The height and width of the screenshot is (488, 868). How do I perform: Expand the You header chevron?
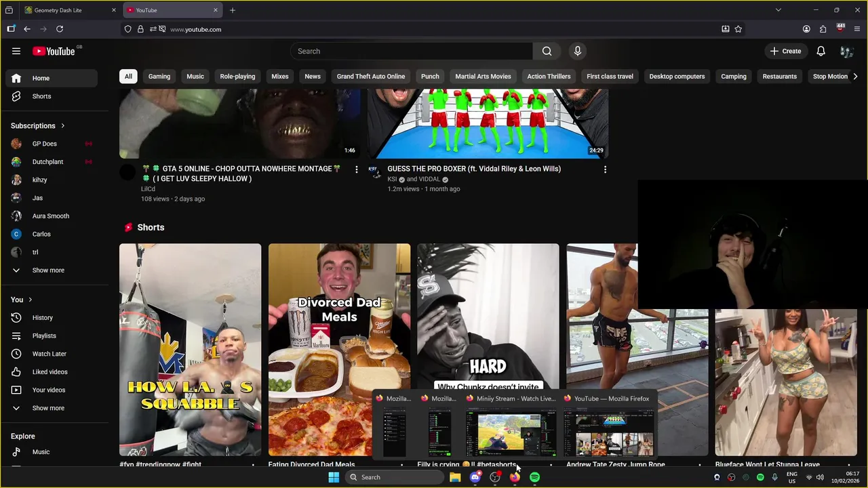click(30, 300)
